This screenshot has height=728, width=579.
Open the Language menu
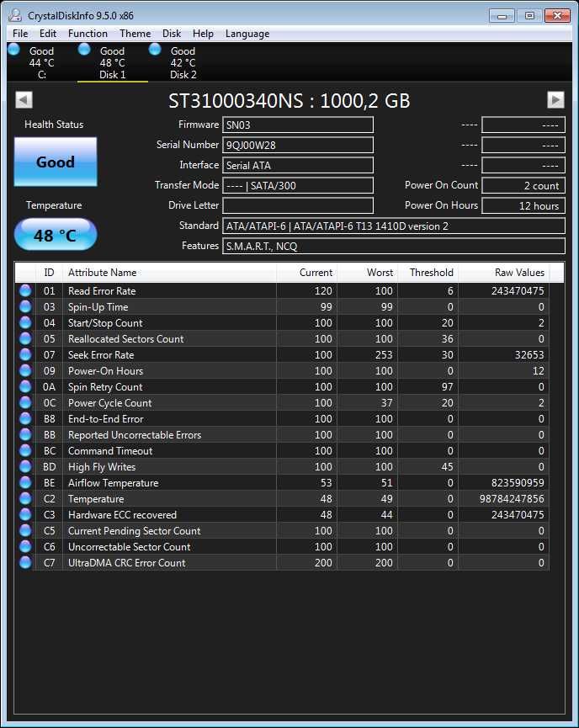pyautogui.click(x=247, y=34)
